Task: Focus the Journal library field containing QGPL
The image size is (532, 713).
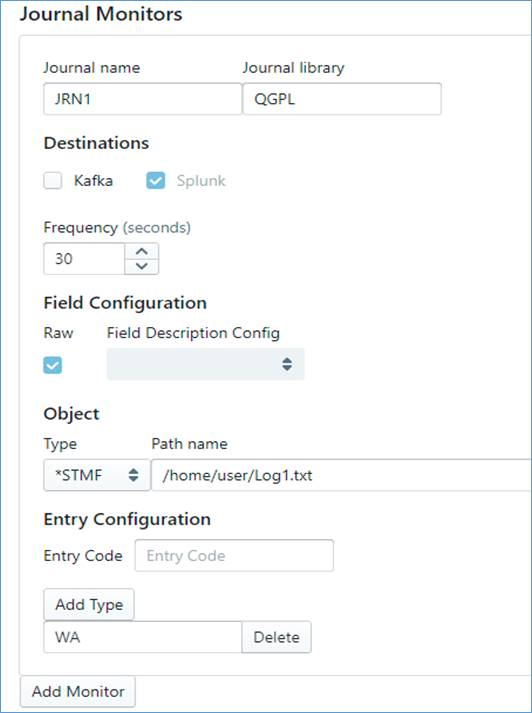Action: tap(342, 99)
